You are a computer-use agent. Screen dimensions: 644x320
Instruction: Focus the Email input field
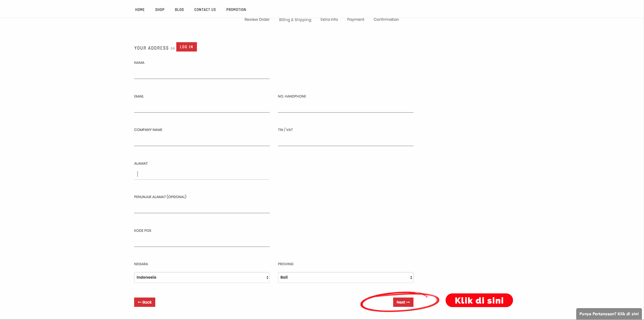click(x=202, y=107)
